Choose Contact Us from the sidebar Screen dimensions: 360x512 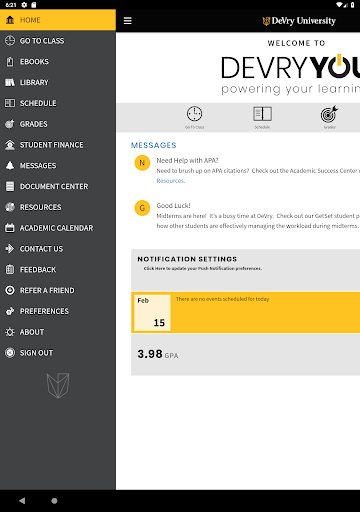point(58,249)
